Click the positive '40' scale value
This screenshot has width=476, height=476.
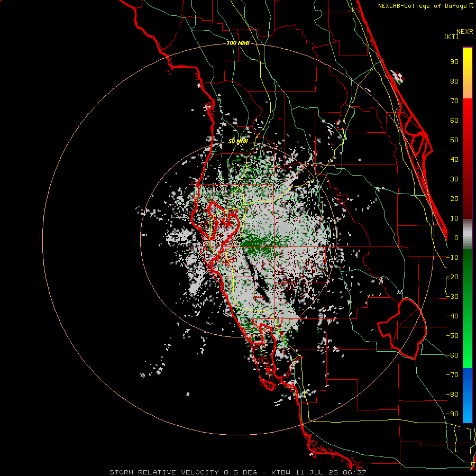coord(454,160)
